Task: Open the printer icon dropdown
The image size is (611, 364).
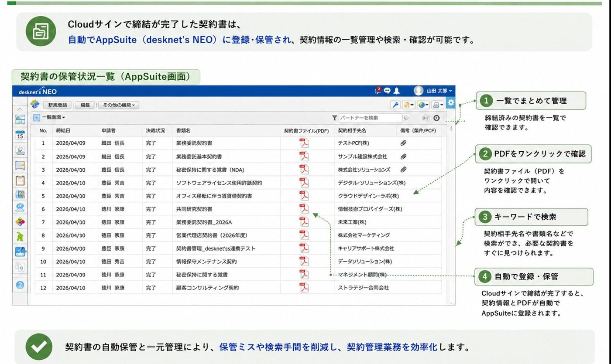Action: [x=438, y=105]
